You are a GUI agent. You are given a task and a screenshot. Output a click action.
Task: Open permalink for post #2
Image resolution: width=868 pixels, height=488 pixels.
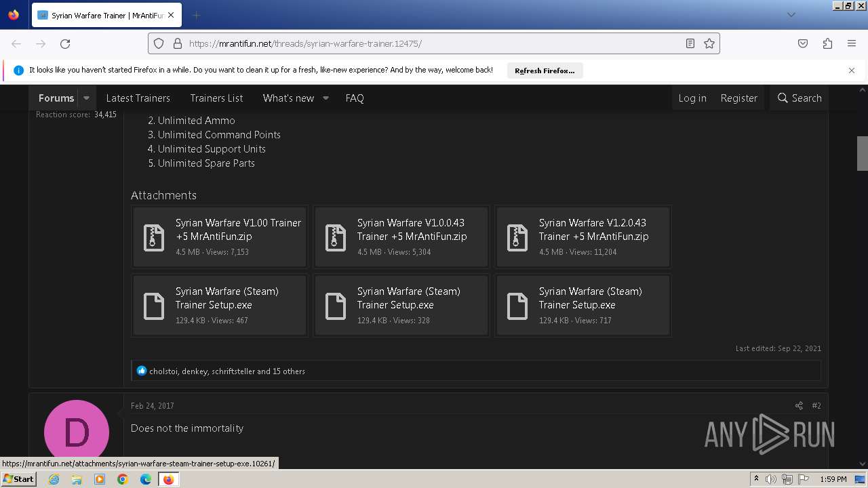[816, 405]
